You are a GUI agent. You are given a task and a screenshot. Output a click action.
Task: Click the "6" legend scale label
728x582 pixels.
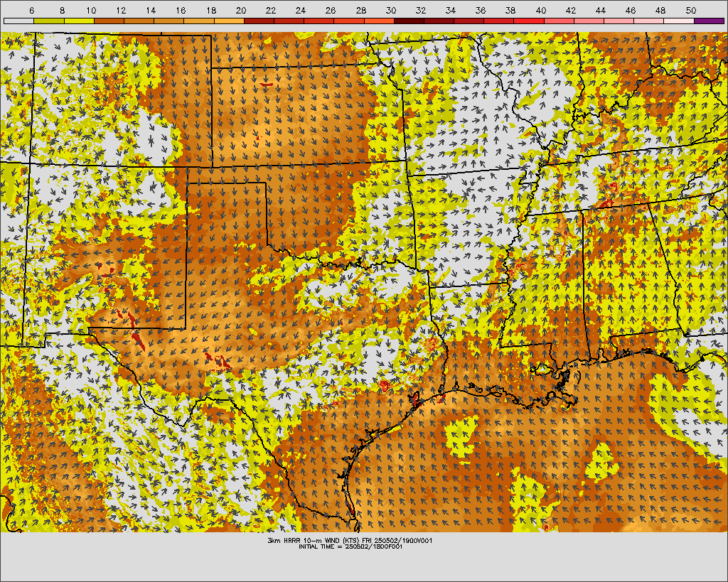[31, 10]
